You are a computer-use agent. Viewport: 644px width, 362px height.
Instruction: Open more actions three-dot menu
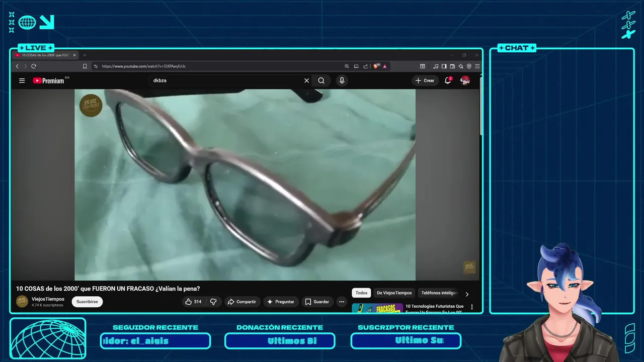tap(342, 302)
